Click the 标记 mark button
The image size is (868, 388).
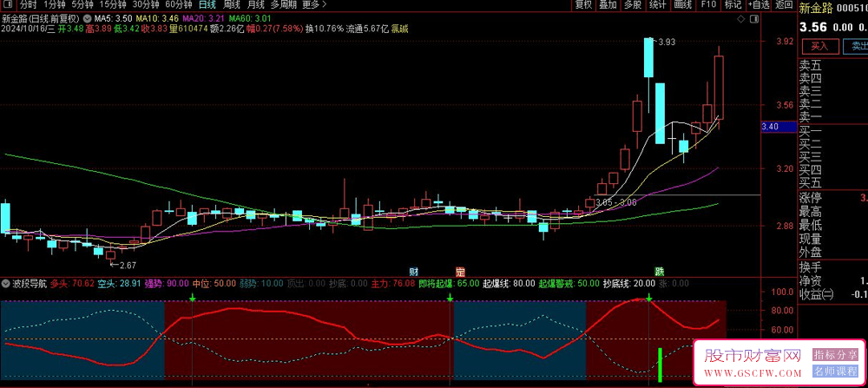click(733, 5)
